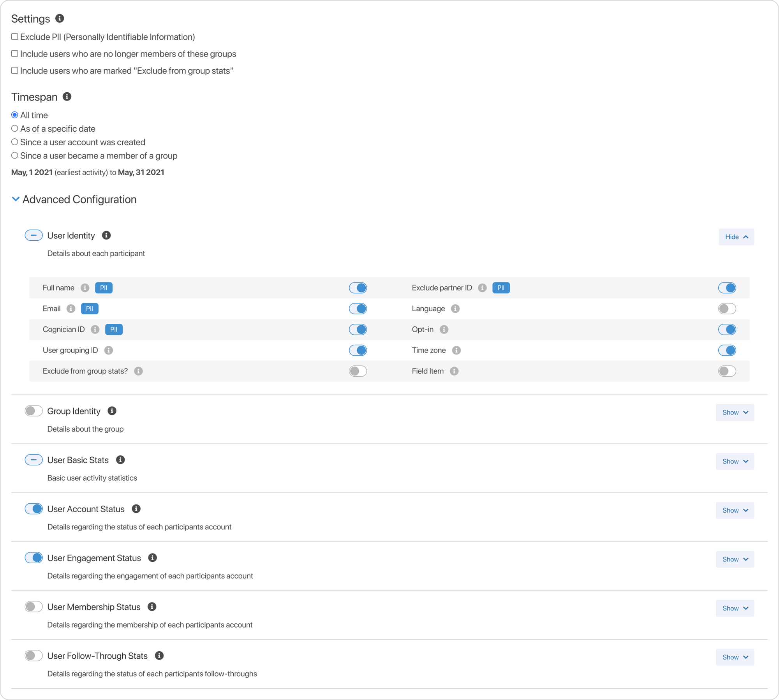Click the Cognician ID info icon
This screenshot has width=779, height=700.
pyautogui.click(x=95, y=330)
